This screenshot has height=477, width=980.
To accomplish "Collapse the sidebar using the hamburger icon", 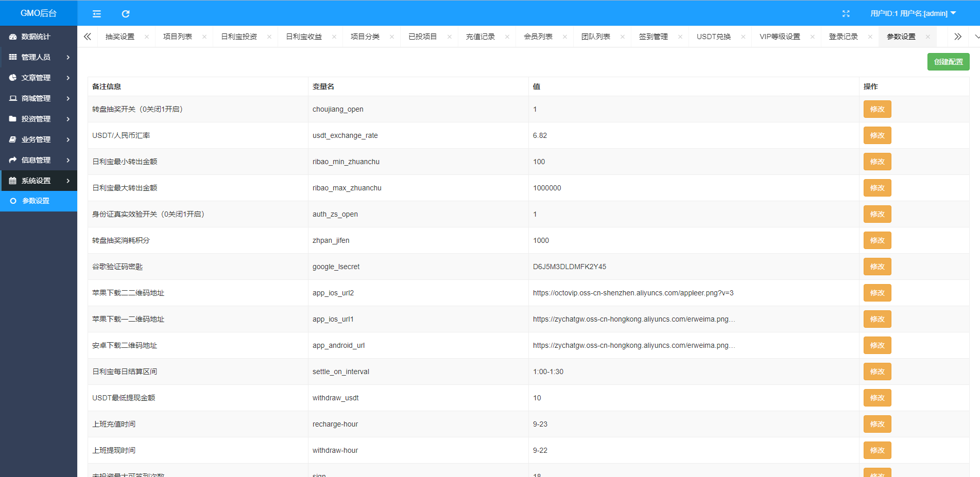I will pyautogui.click(x=96, y=13).
